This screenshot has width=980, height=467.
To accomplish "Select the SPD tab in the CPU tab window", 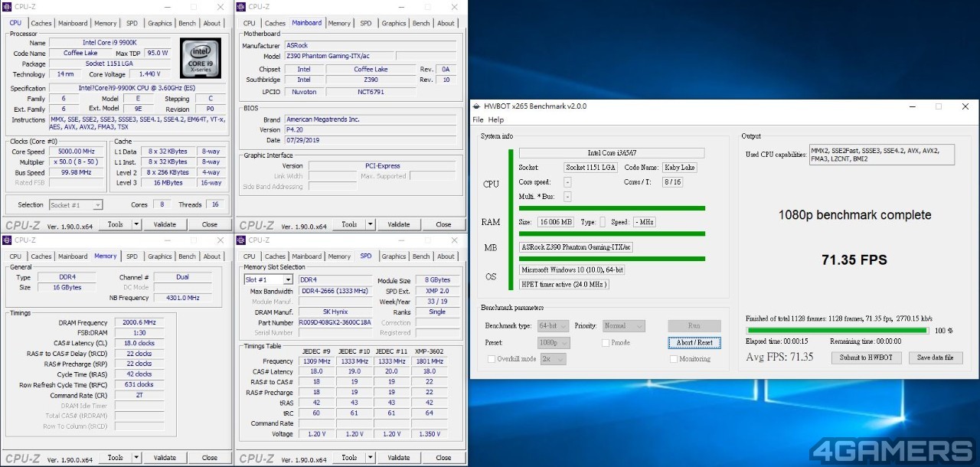I will (132, 23).
